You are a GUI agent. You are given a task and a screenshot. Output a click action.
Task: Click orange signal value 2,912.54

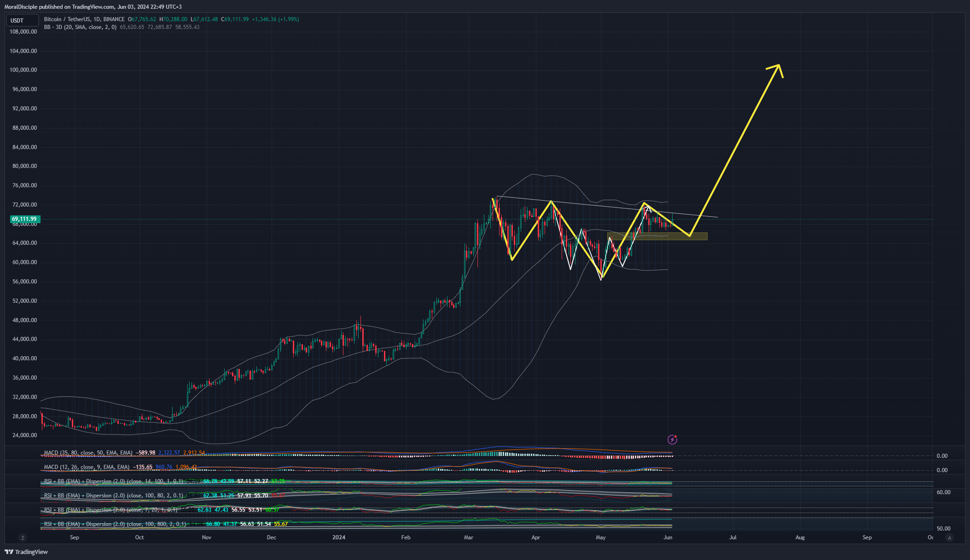click(194, 453)
